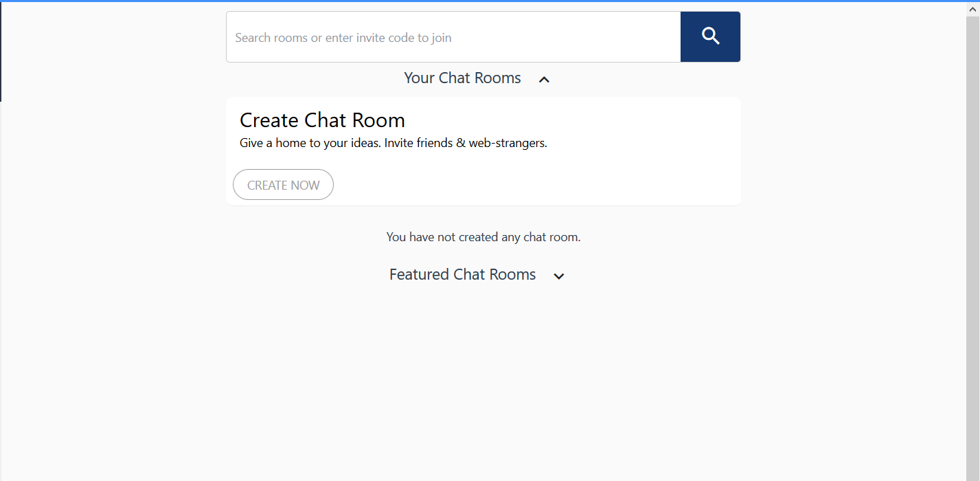The height and width of the screenshot is (481, 980).
Task: Expand the Featured Chat Rooms chevron
Action: (559, 276)
